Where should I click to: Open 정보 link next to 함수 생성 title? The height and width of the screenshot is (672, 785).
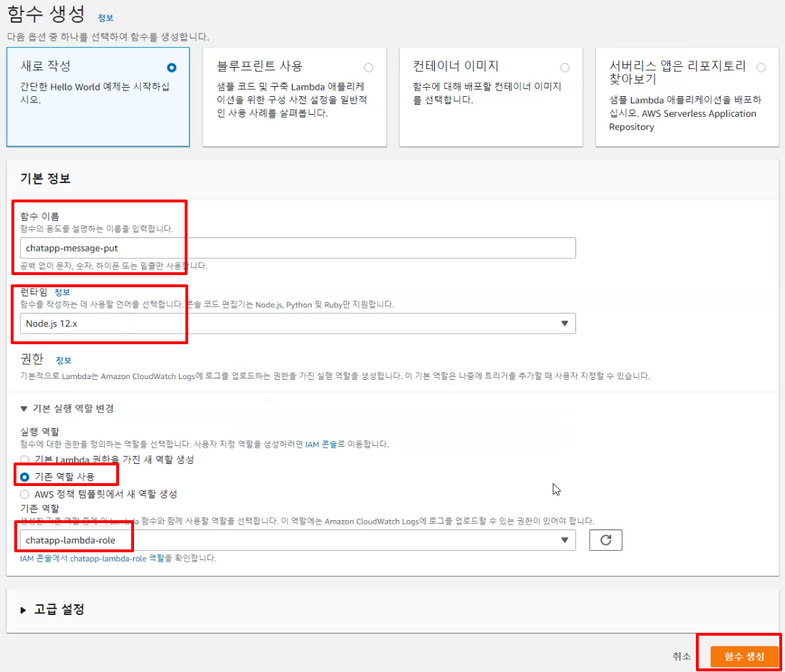tap(106, 18)
